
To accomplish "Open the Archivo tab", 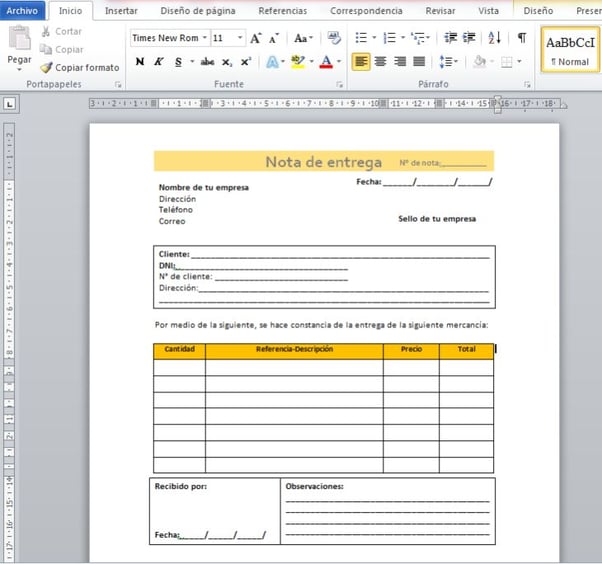I will click(x=22, y=10).
